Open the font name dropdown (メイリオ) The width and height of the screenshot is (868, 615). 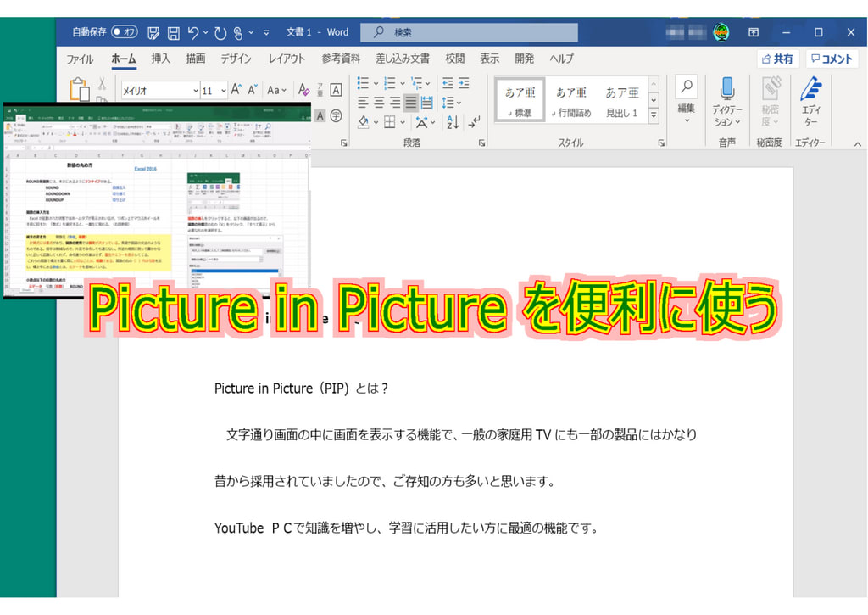196,91
